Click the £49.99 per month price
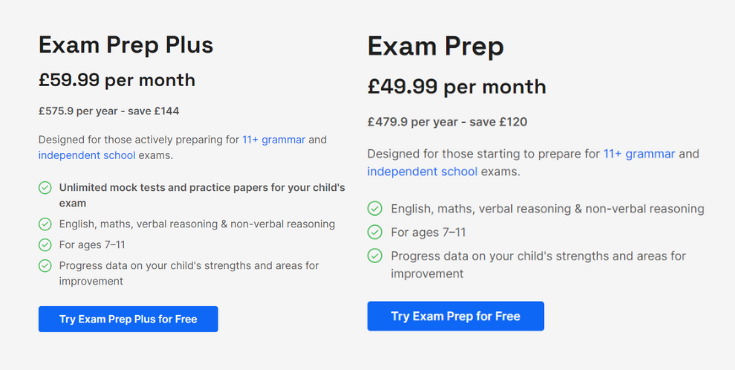 point(457,87)
